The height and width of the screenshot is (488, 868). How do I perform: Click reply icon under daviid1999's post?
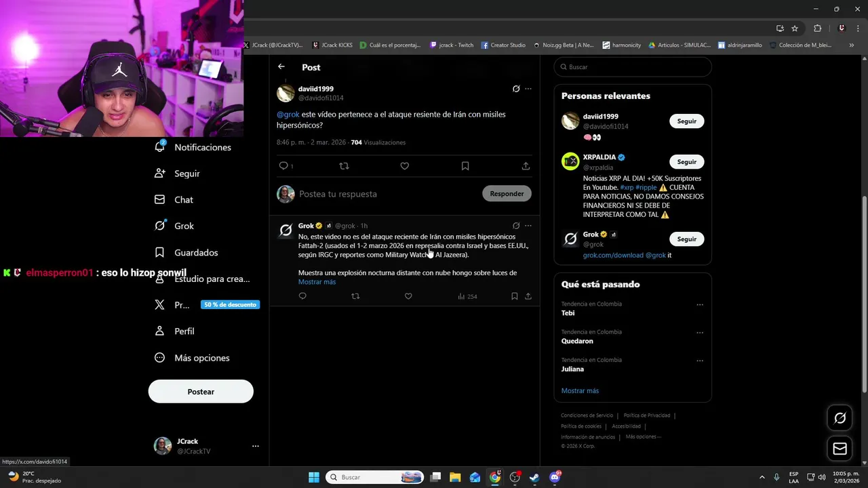pos(283,165)
